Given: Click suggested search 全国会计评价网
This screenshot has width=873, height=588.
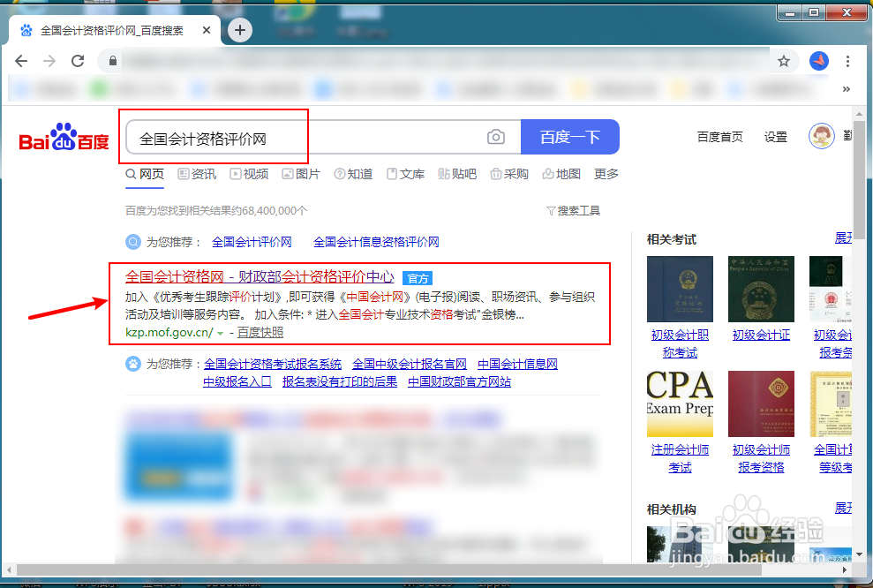Looking at the screenshot, I should tap(252, 242).
